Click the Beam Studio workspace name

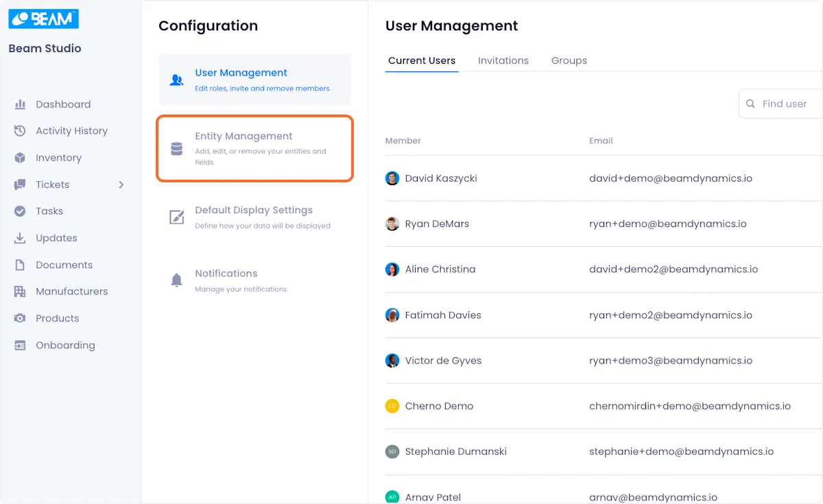coord(45,49)
